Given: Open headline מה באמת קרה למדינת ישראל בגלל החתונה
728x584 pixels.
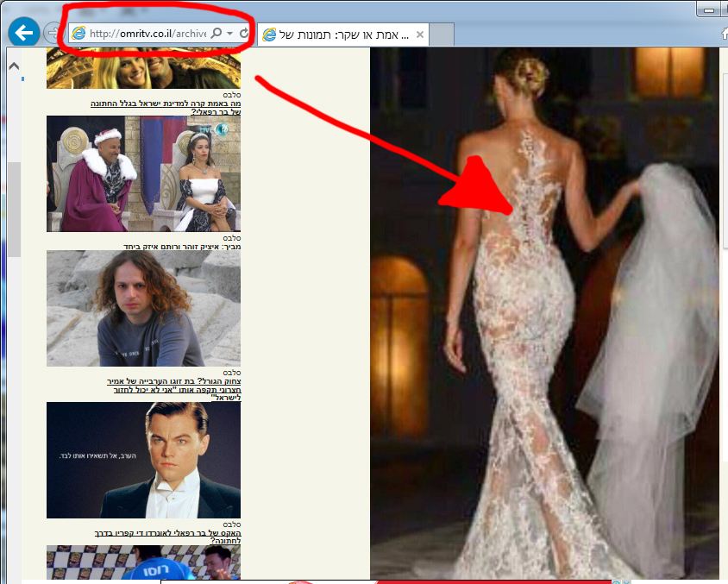Looking at the screenshot, I should tap(166, 107).
